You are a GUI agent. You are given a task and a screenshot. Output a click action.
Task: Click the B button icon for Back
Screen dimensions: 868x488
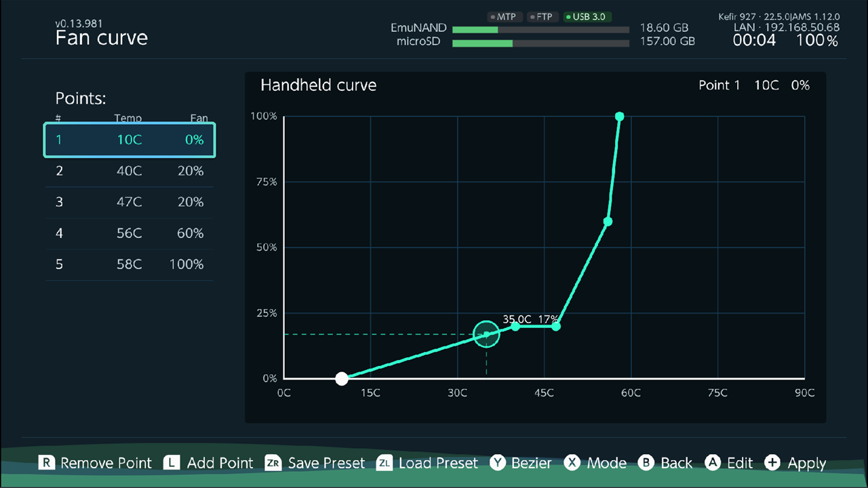point(646,463)
